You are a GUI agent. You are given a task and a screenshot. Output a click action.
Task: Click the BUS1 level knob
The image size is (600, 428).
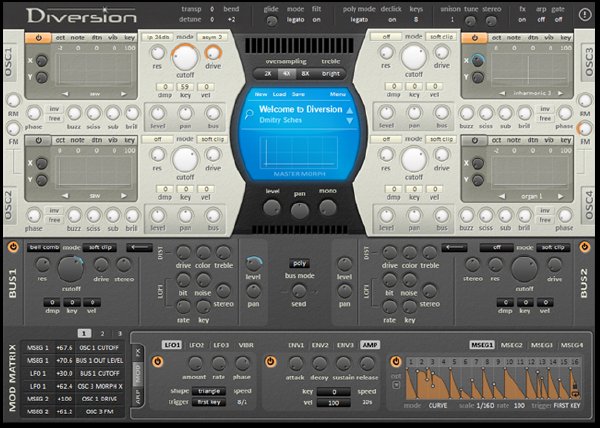253,264
